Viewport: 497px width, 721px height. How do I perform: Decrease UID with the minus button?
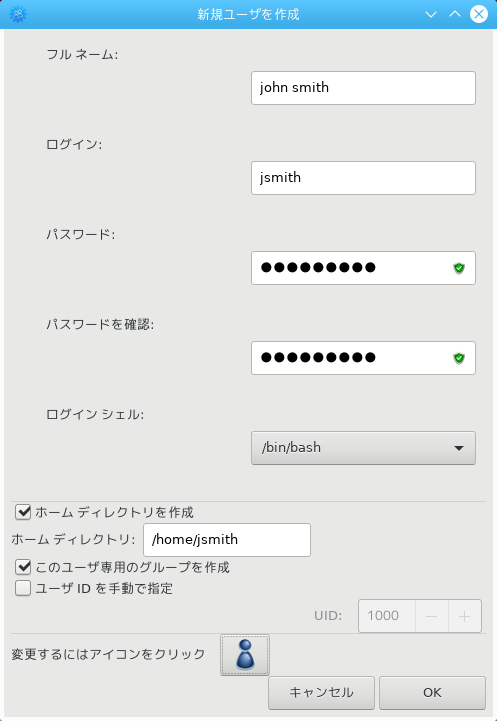click(x=431, y=616)
